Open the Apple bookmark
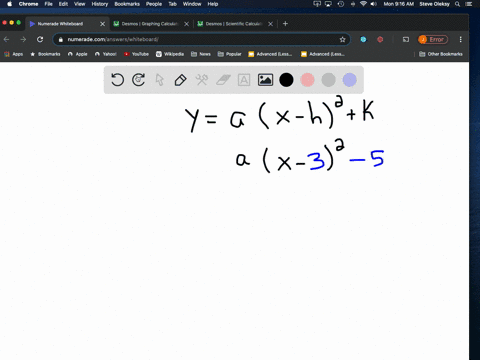 pos(78,54)
